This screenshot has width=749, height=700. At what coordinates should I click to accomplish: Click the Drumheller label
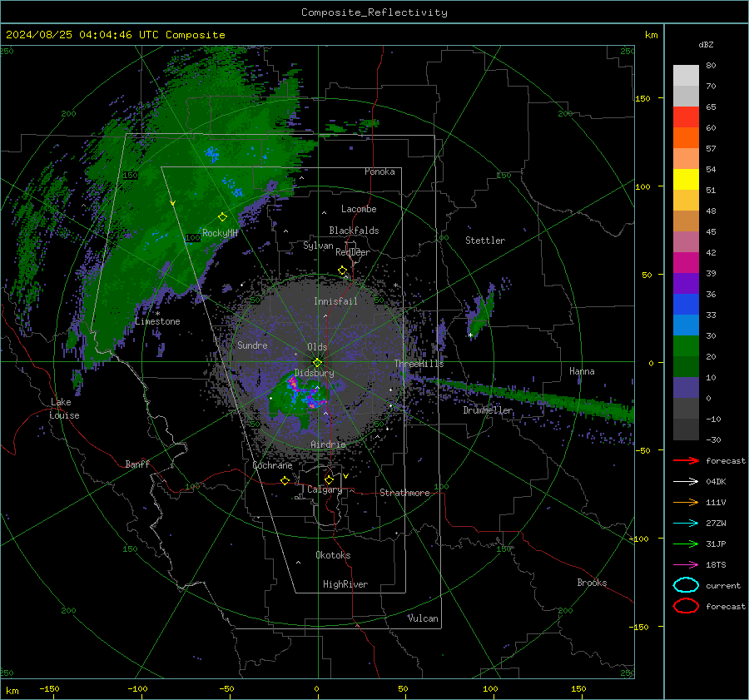(488, 410)
